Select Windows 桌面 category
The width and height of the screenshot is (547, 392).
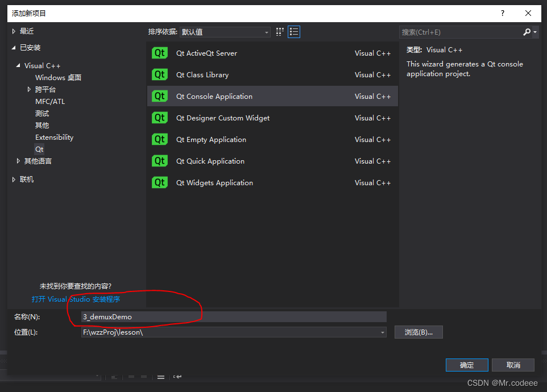(58, 77)
